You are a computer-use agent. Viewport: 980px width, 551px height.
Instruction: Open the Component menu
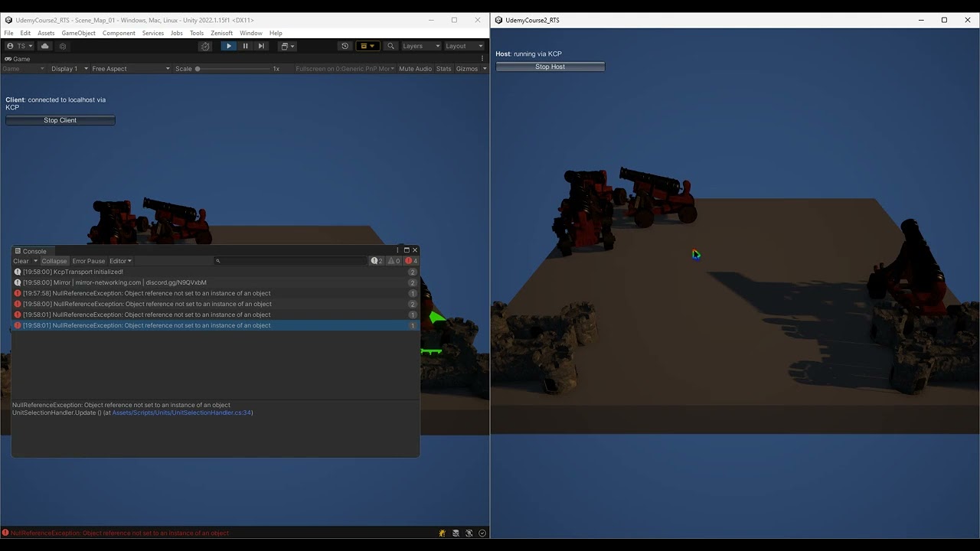click(119, 33)
